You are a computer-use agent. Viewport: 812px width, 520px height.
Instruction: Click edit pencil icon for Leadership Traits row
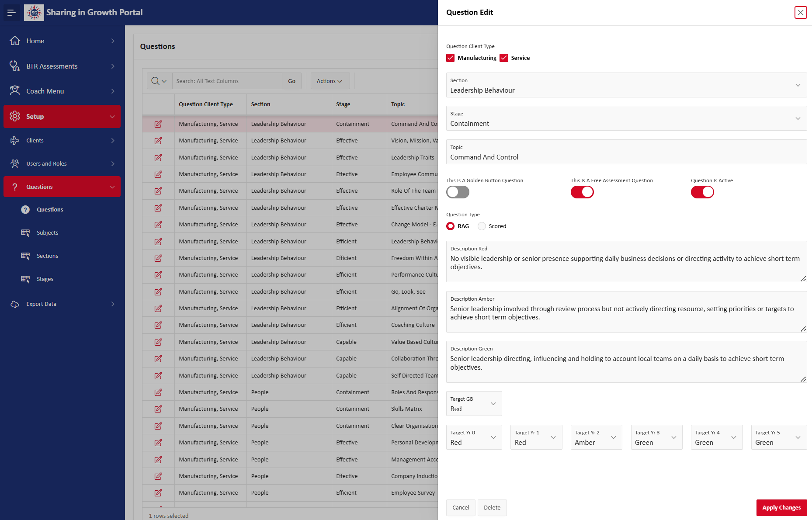click(158, 157)
